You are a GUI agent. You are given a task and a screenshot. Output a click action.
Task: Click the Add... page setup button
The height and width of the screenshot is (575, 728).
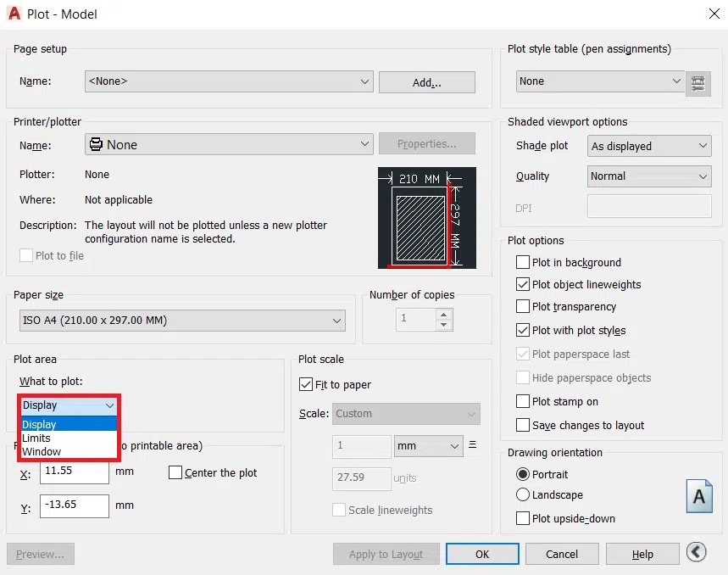[426, 82]
